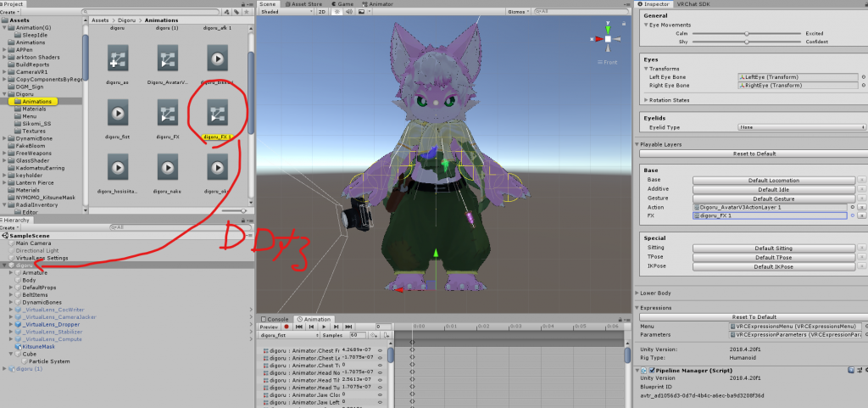This screenshot has width=868, height=408.
Task: Click the Default Locomotion Base button
Action: [x=773, y=181]
